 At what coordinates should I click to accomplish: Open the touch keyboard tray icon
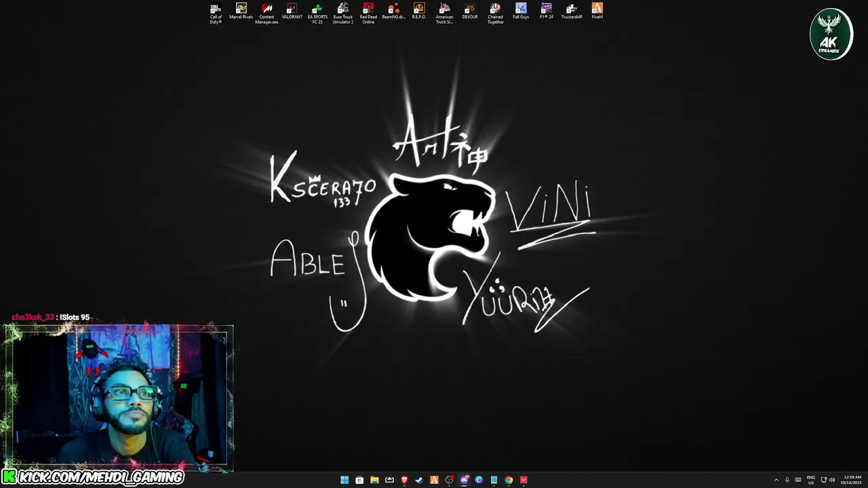click(798, 480)
